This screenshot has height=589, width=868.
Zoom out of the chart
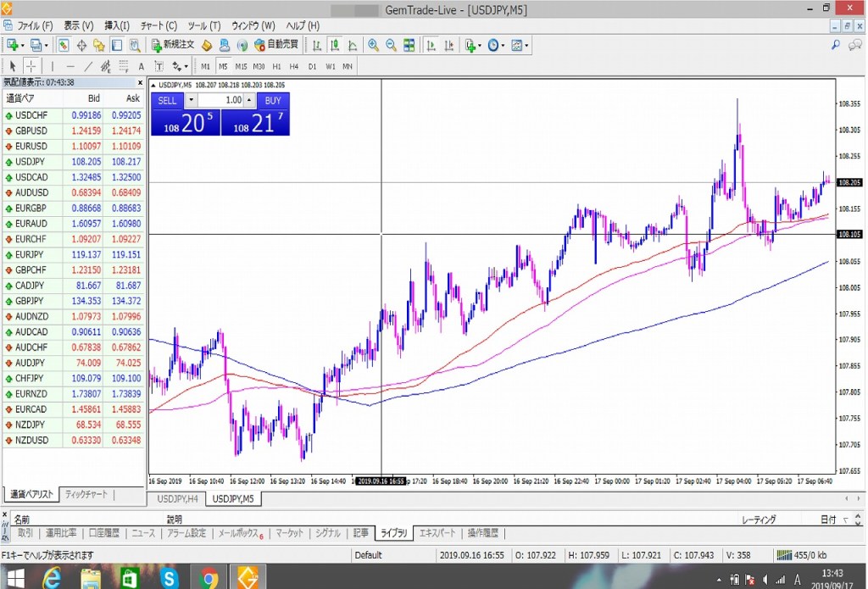(x=391, y=45)
